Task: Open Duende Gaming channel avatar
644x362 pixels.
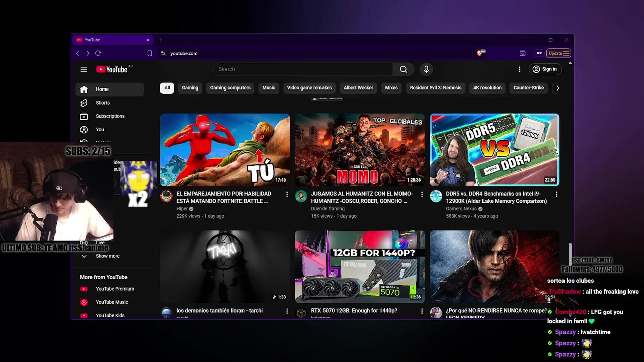Action: click(301, 196)
